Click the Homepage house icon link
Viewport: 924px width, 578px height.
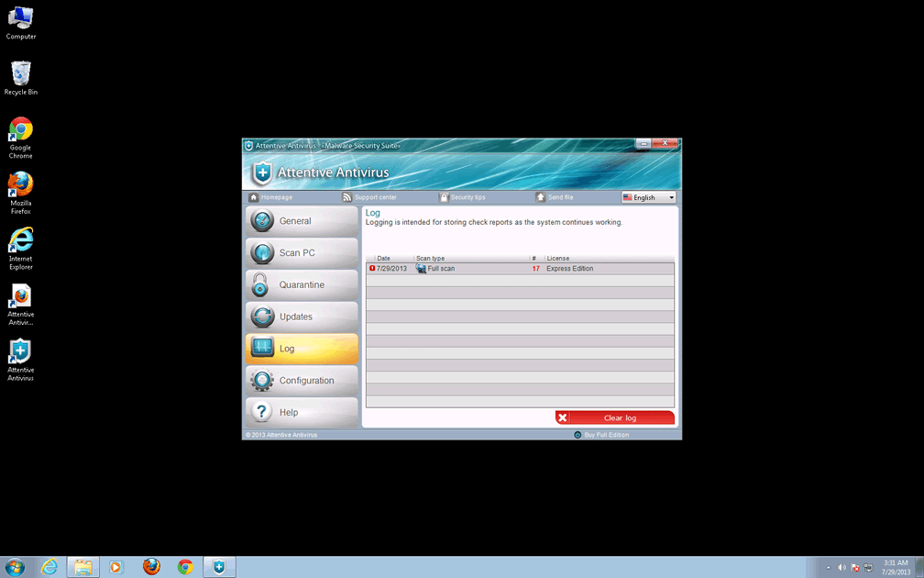click(271, 197)
